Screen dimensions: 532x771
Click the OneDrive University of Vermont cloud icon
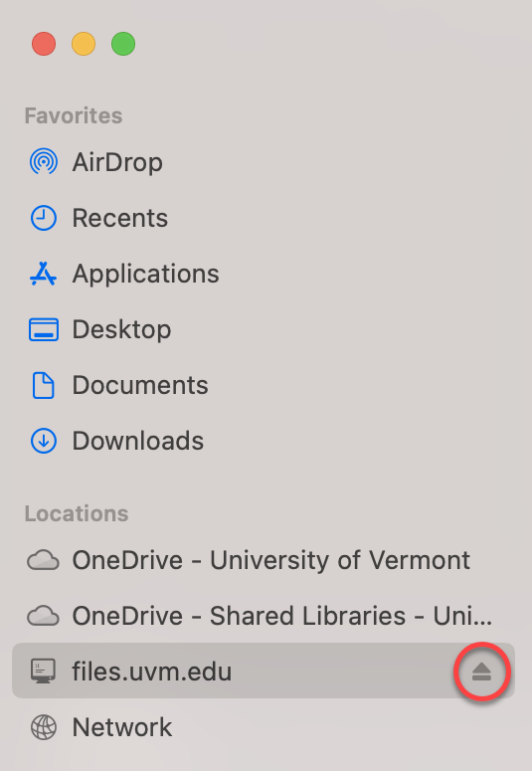point(44,560)
